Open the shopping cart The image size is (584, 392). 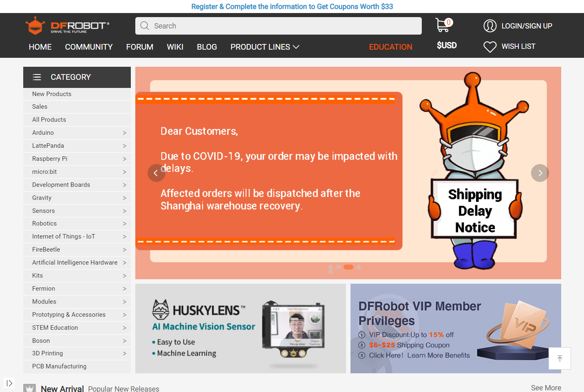click(x=443, y=25)
